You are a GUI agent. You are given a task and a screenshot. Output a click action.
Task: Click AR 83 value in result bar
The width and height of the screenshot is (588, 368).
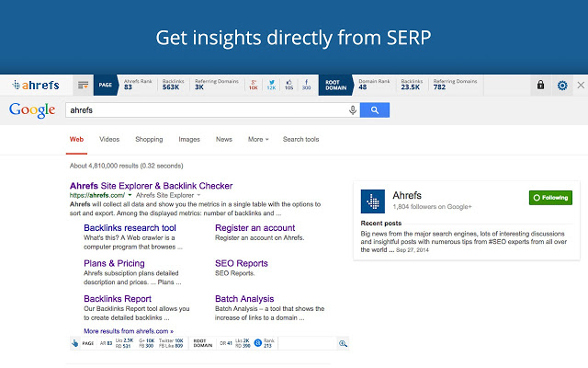pyautogui.click(x=107, y=343)
